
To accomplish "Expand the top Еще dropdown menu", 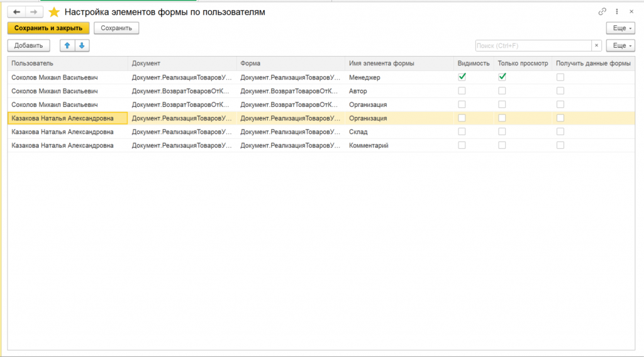I will pos(619,28).
